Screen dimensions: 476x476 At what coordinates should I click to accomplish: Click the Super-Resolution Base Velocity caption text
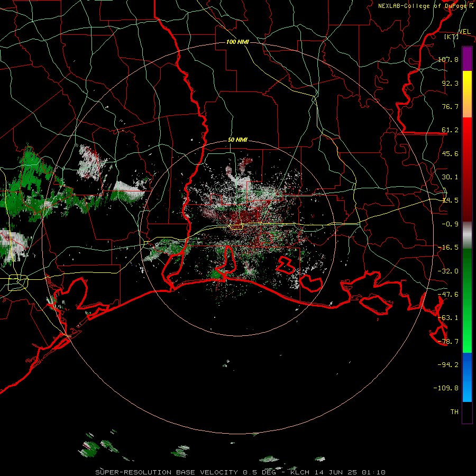coord(241,472)
